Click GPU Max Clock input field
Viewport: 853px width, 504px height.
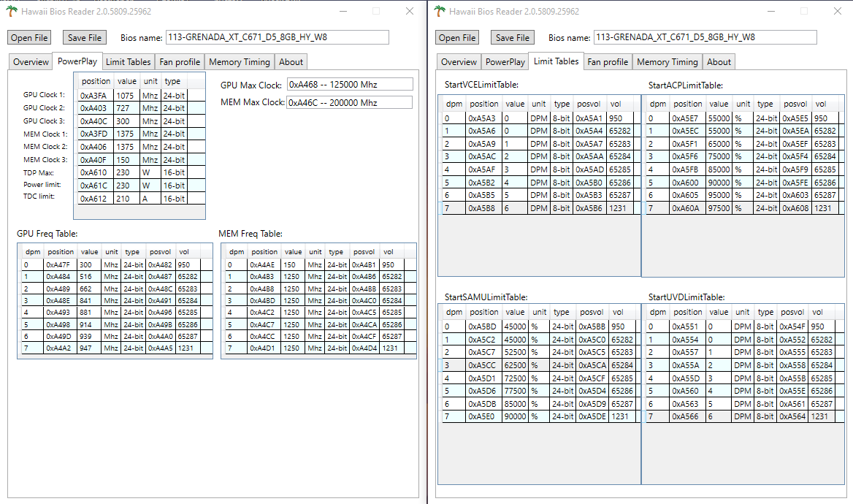click(350, 84)
